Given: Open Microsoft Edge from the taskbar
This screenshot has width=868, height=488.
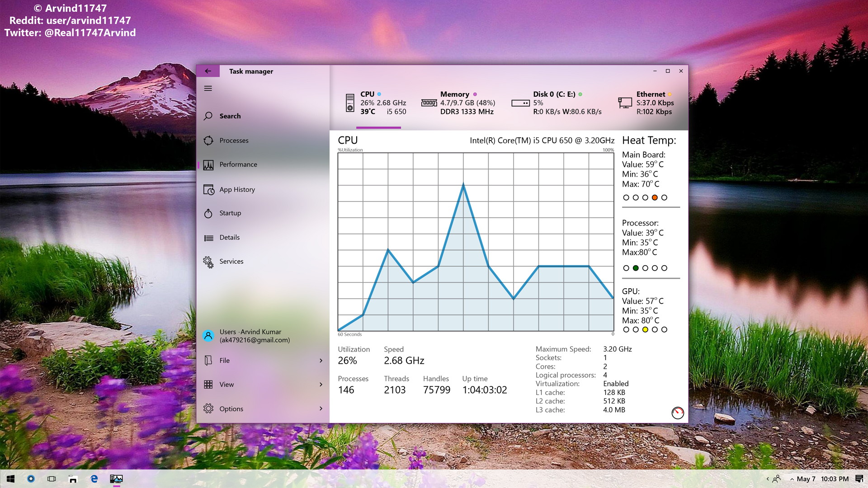Looking at the screenshot, I should point(94,479).
